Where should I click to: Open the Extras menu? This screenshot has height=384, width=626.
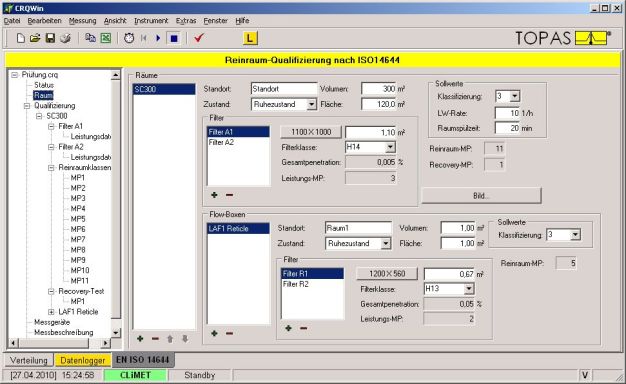pyautogui.click(x=186, y=21)
